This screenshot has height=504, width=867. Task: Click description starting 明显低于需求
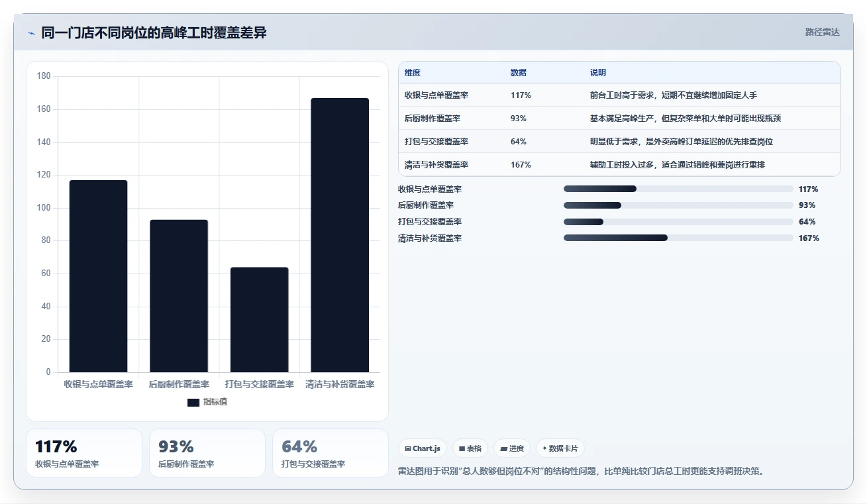(x=682, y=142)
